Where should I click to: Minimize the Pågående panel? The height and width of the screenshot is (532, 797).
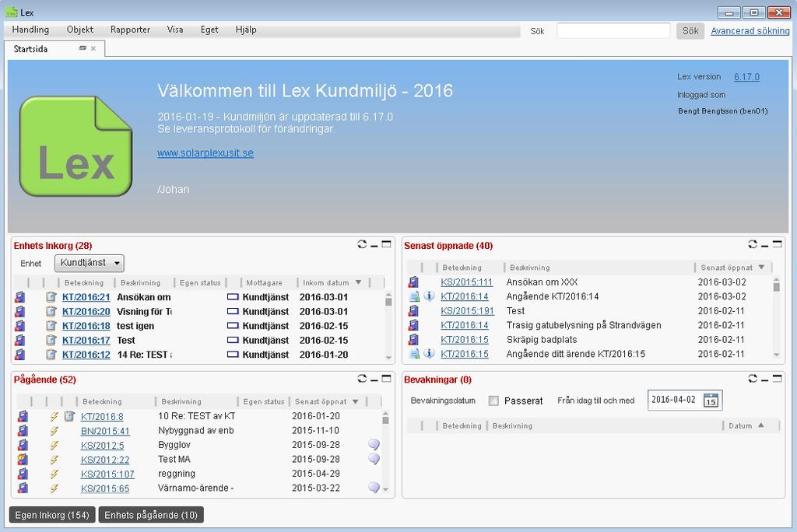(374, 380)
